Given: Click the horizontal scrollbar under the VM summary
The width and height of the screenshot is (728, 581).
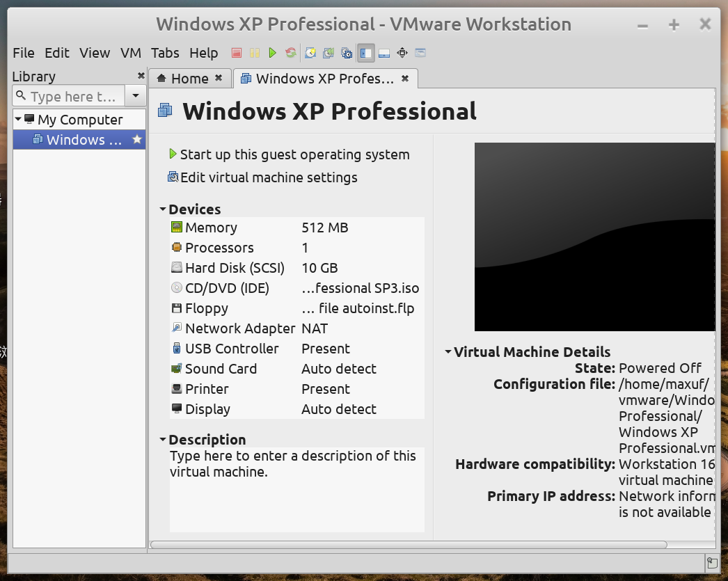Looking at the screenshot, I should click(409, 544).
